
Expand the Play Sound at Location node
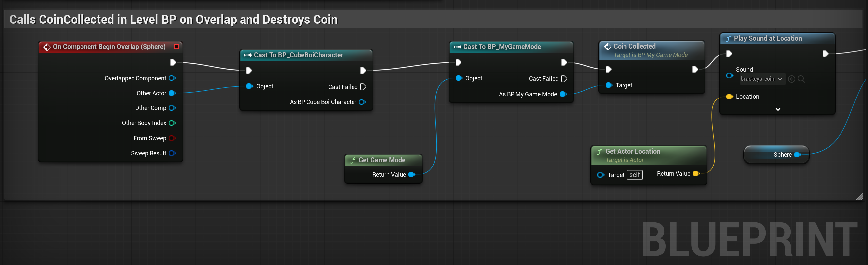pyautogui.click(x=778, y=109)
